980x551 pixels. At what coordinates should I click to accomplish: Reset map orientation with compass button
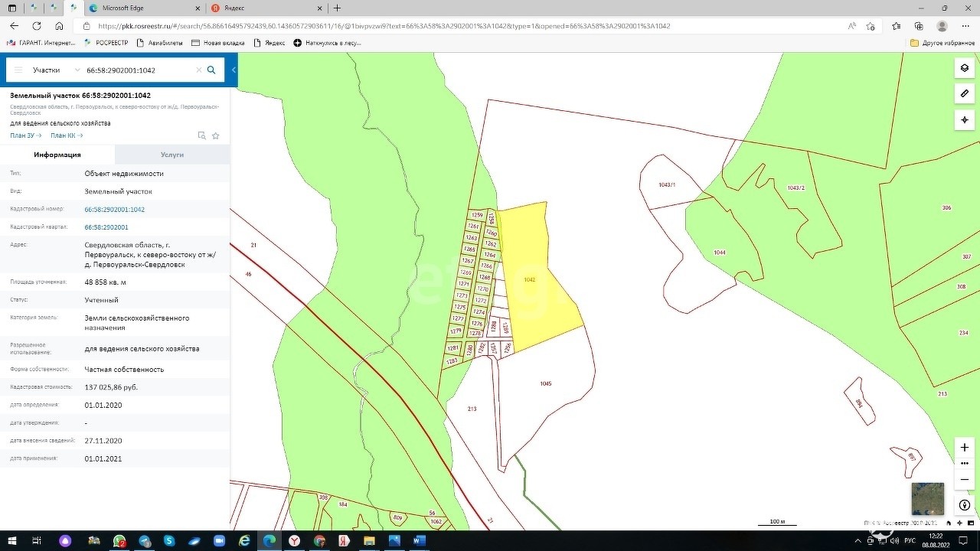pos(964,505)
